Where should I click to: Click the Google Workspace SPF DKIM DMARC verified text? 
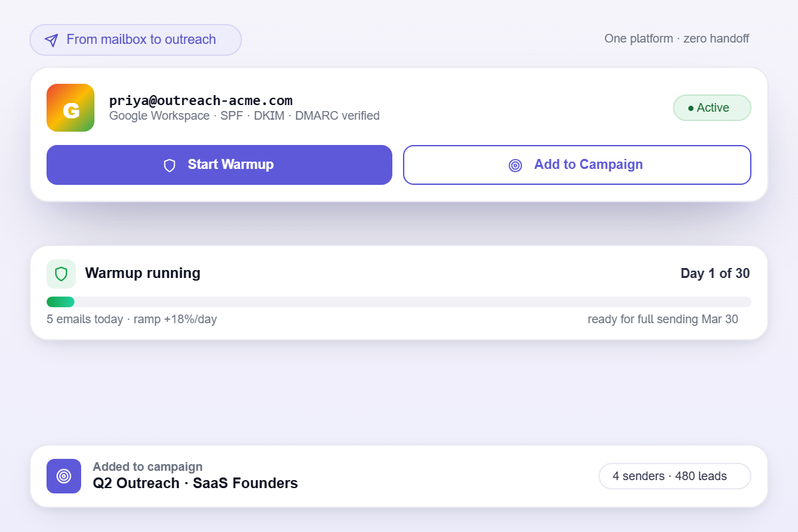244,116
